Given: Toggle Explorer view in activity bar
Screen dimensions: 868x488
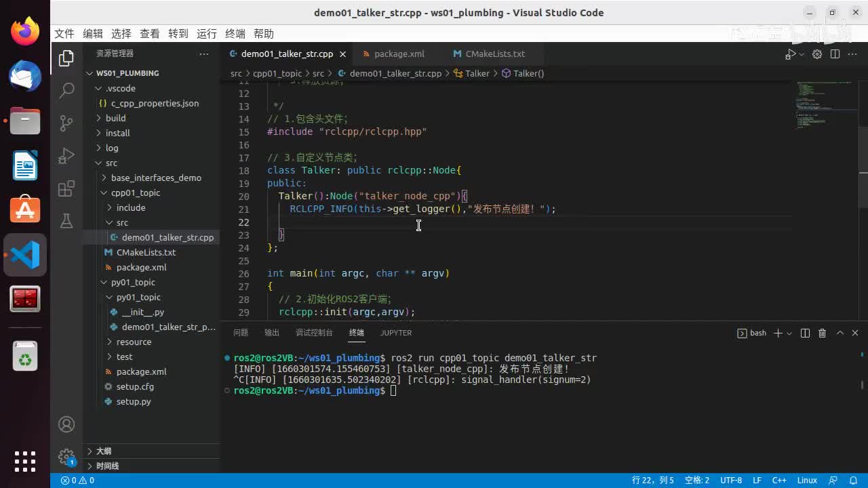Looking at the screenshot, I should [x=66, y=58].
